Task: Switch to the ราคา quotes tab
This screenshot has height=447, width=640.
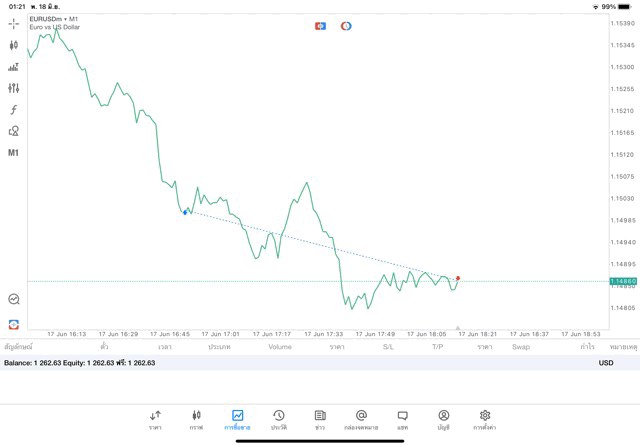Action: 155,419
